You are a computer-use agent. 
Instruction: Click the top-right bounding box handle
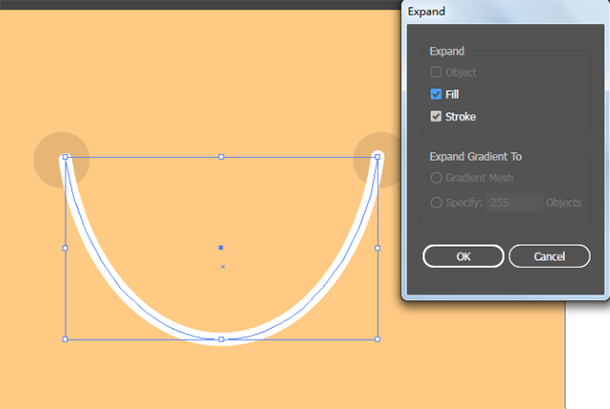pyautogui.click(x=377, y=157)
